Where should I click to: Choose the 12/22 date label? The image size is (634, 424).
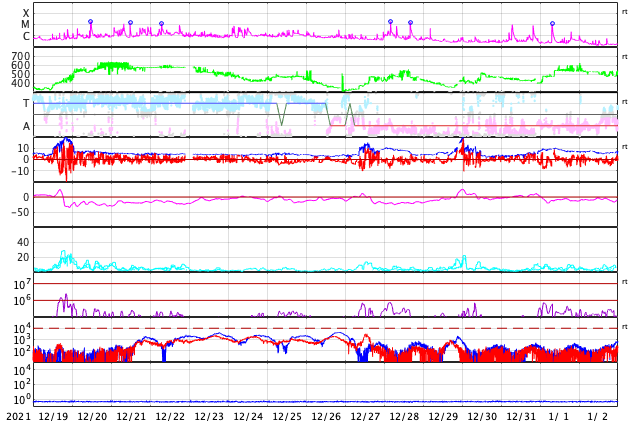tap(170, 417)
